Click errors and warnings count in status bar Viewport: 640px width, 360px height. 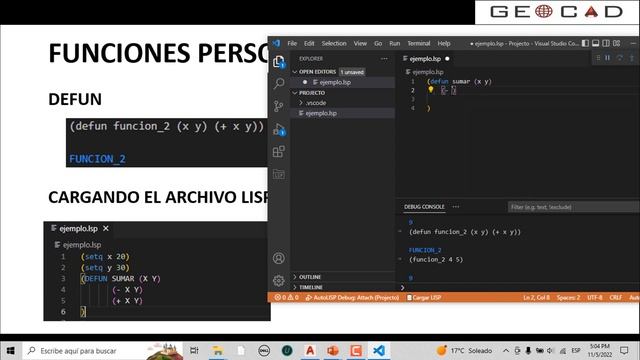[x=287, y=298]
